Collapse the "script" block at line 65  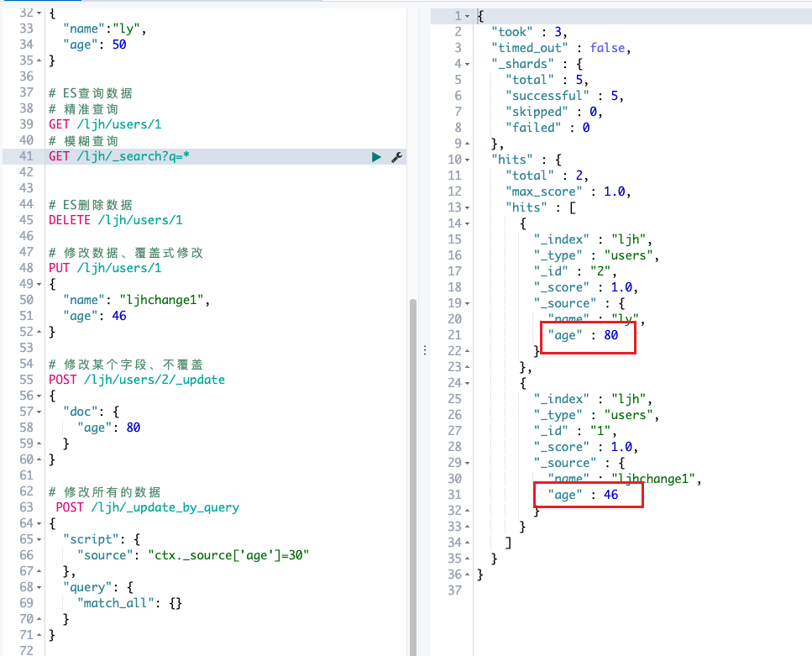[x=39, y=539]
